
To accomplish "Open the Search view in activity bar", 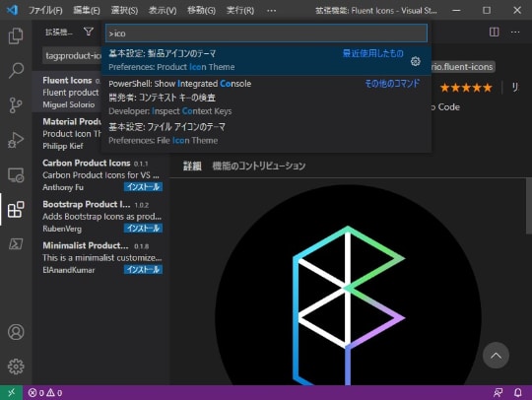I will click(x=16, y=70).
